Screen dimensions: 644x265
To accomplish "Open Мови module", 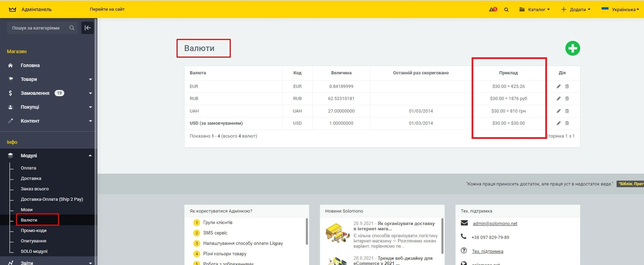I will point(27,210).
